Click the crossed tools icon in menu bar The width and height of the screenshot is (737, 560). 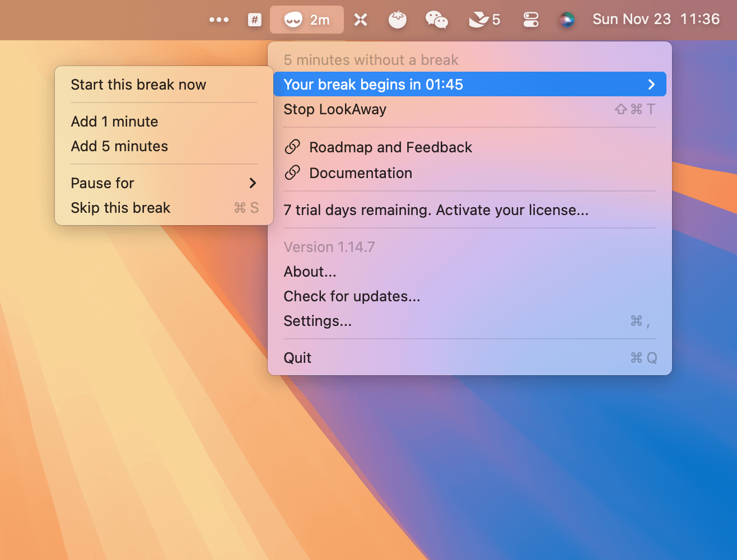click(361, 20)
